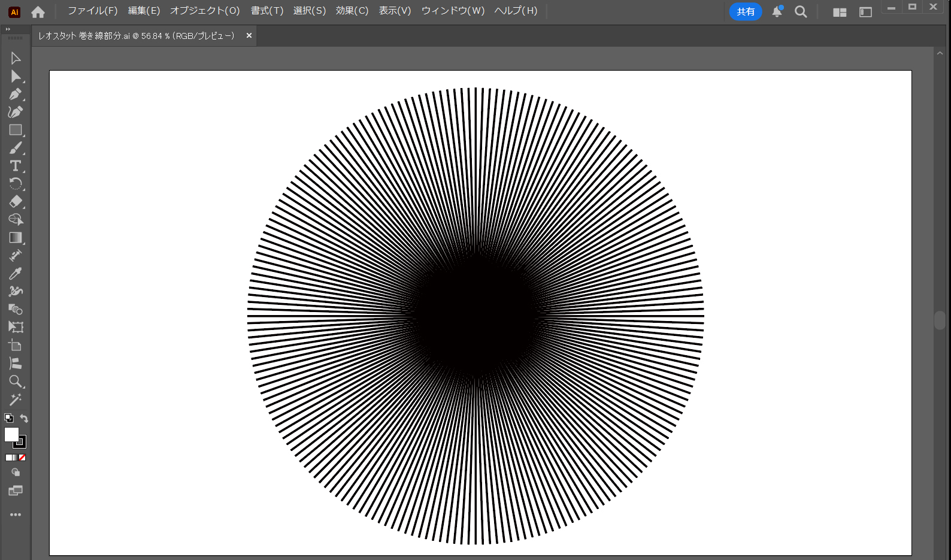Viewport: 951px width, 560px height.
Task: Open the arrange documents layout switcher
Action: (x=840, y=12)
